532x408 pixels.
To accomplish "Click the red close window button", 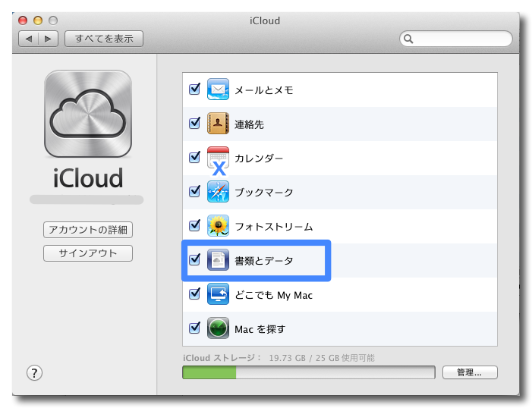I will [x=23, y=20].
